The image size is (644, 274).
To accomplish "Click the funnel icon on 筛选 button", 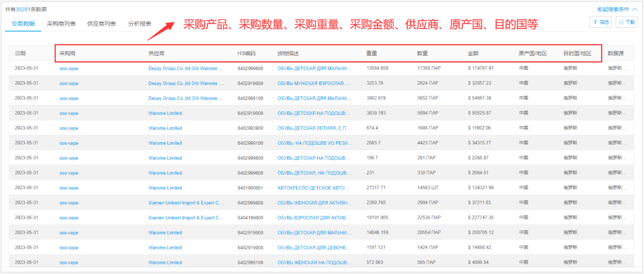I will pos(595,22).
